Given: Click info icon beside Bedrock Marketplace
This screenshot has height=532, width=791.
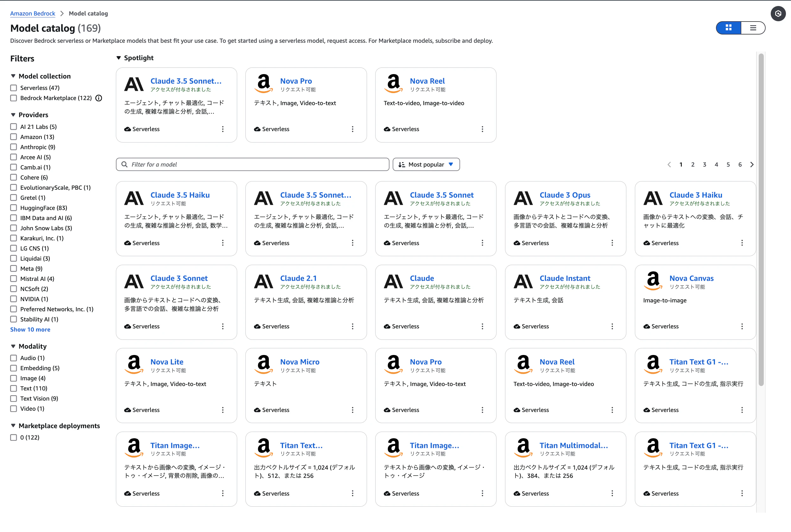Looking at the screenshot, I should (99, 98).
